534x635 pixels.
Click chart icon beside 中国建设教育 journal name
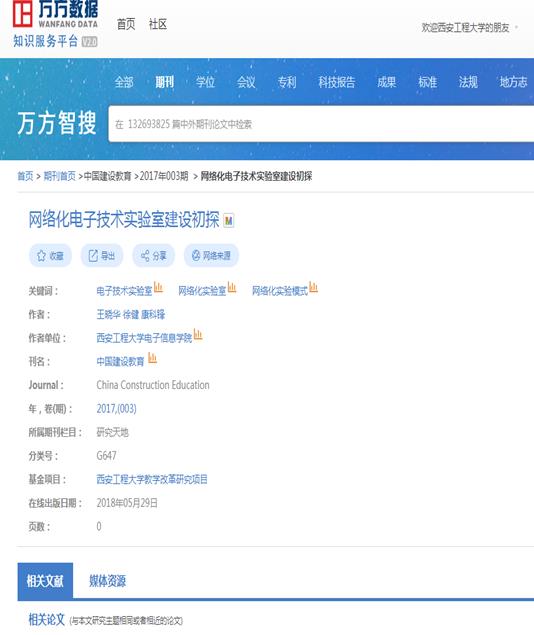pos(152,358)
